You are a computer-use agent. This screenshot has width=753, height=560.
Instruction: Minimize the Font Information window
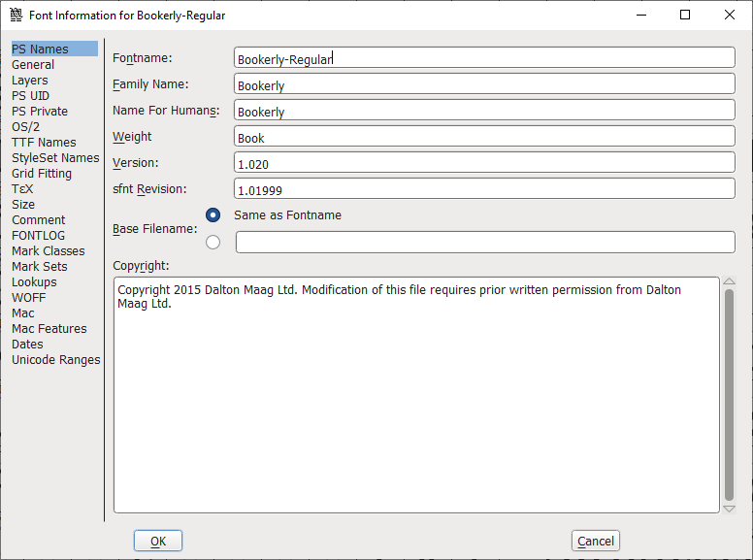[x=641, y=15]
